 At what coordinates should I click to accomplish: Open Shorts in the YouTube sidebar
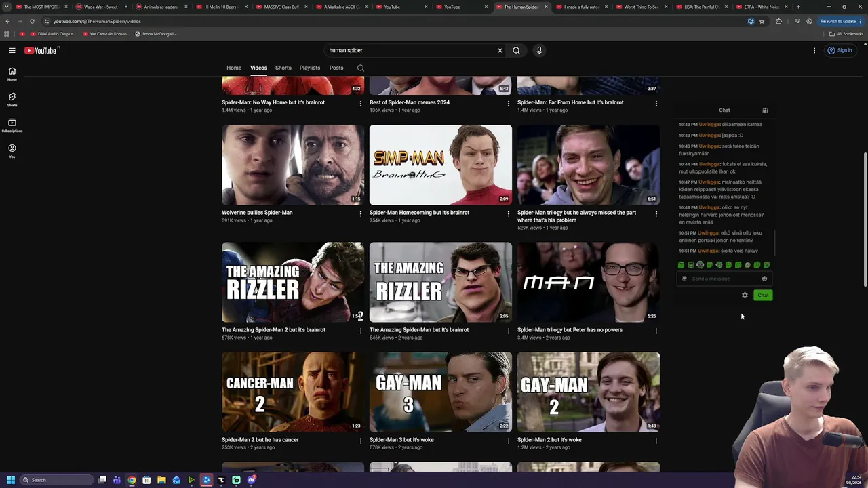[x=12, y=100]
